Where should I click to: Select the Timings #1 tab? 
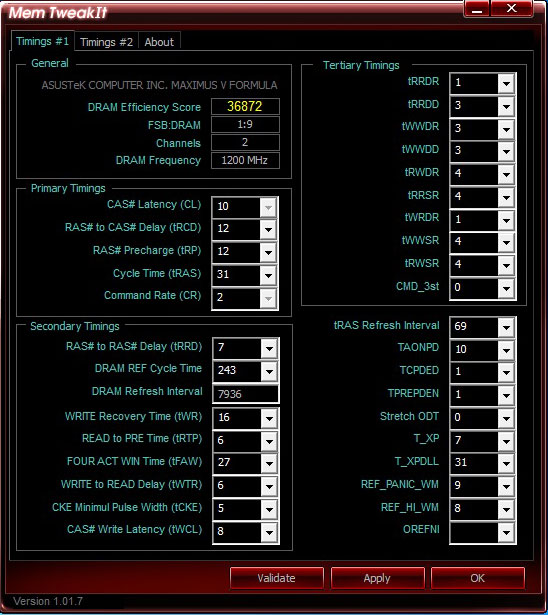42,41
